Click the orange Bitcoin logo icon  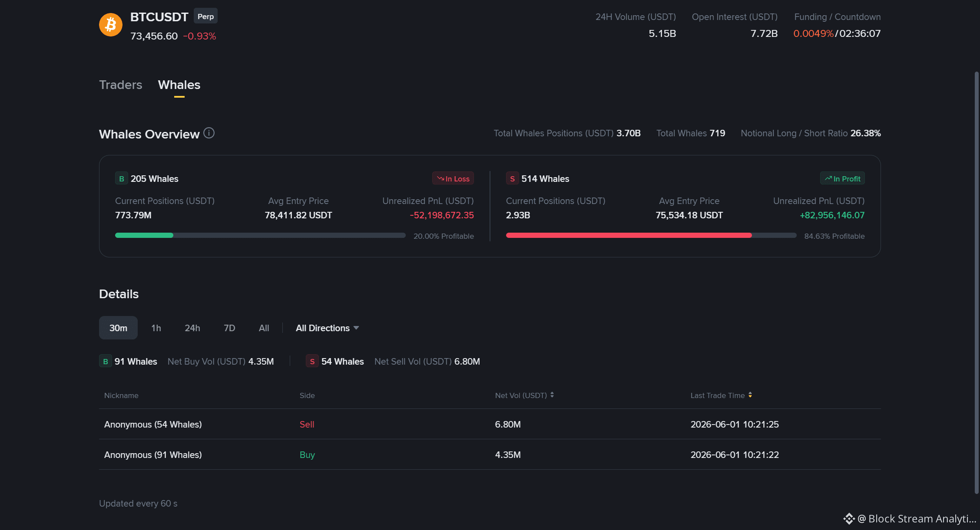coord(111,25)
